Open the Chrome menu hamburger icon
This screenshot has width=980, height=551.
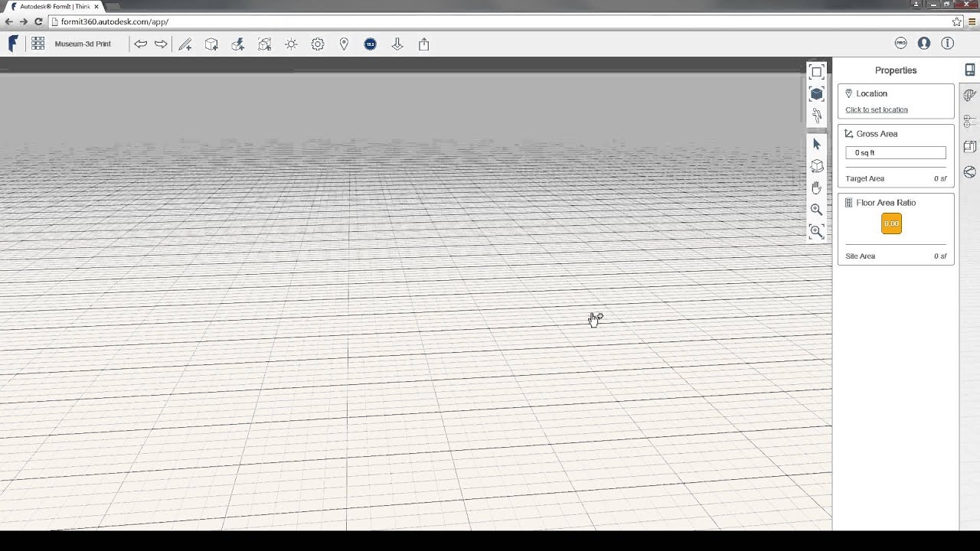(972, 21)
